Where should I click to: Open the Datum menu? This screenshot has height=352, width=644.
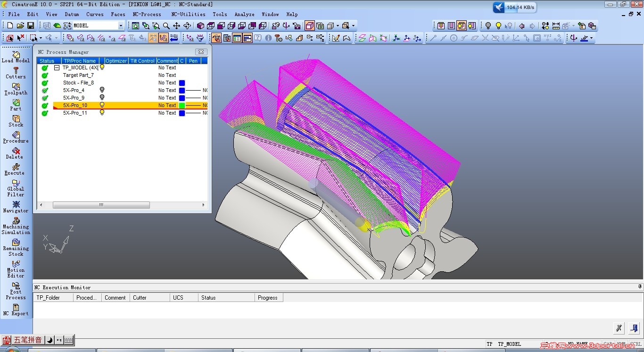pos(72,14)
